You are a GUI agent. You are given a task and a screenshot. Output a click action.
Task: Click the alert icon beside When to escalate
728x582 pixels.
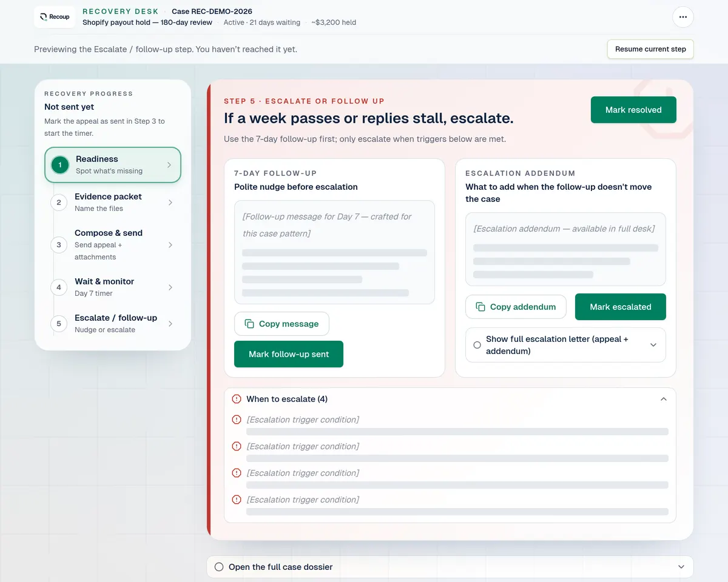coord(237,399)
